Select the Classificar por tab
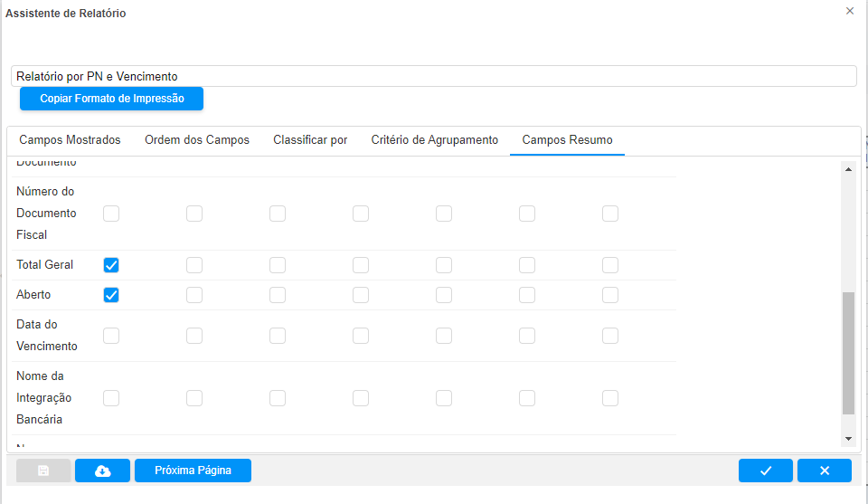 (x=310, y=140)
